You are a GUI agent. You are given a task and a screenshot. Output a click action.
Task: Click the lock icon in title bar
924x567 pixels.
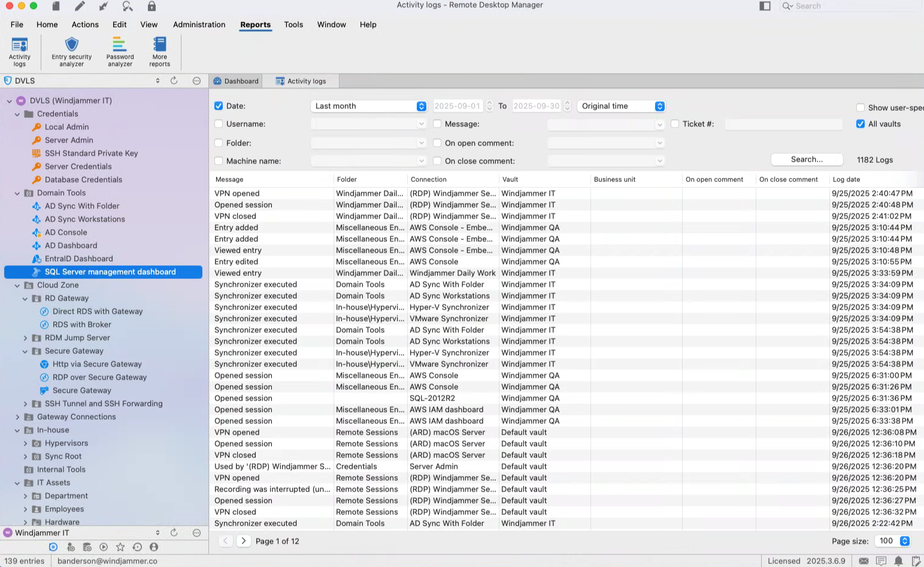click(152, 6)
